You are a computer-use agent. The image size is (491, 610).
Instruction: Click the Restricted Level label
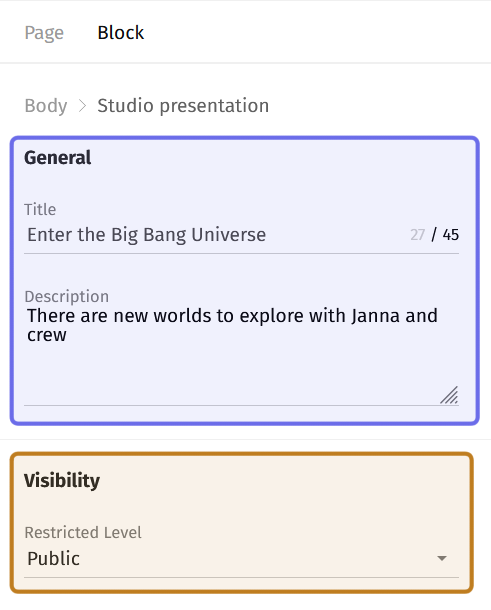83,532
